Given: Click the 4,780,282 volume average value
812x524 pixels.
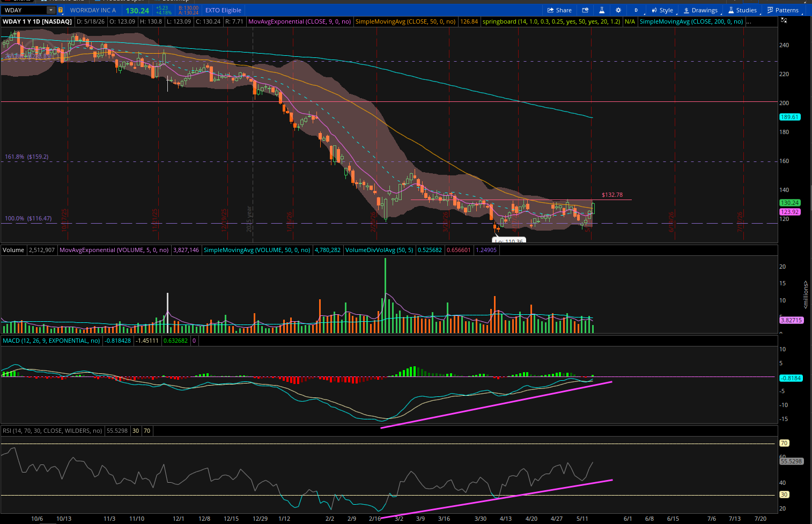Looking at the screenshot, I should (327, 250).
